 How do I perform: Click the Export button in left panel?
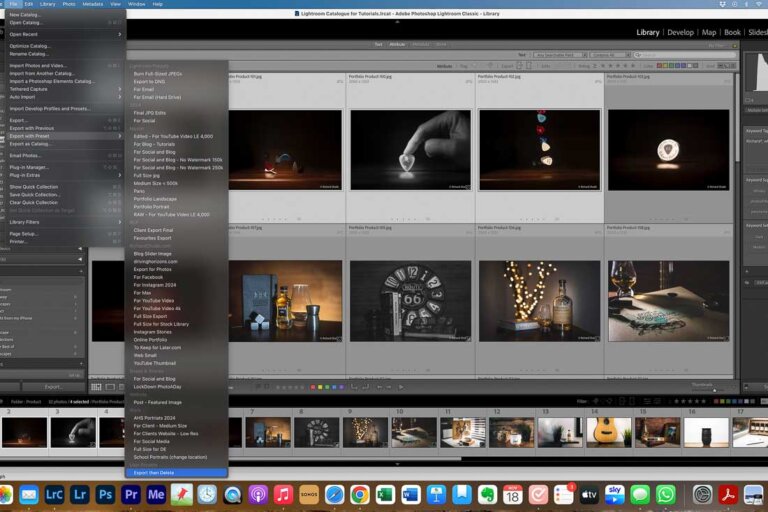(x=53, y=387)
